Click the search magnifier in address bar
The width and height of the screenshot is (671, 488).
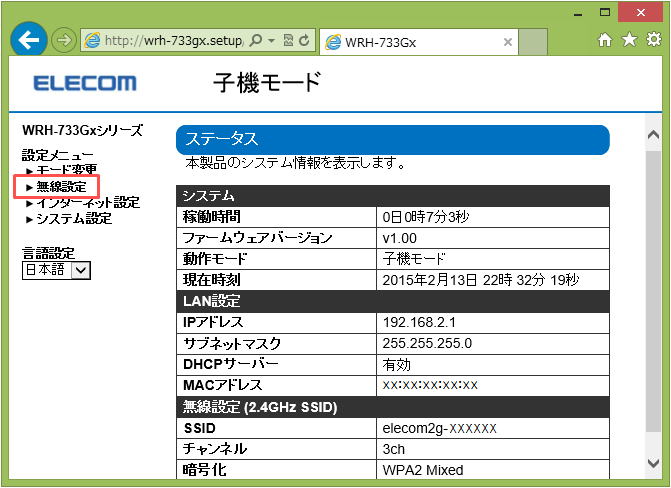[x=255, y=41]
